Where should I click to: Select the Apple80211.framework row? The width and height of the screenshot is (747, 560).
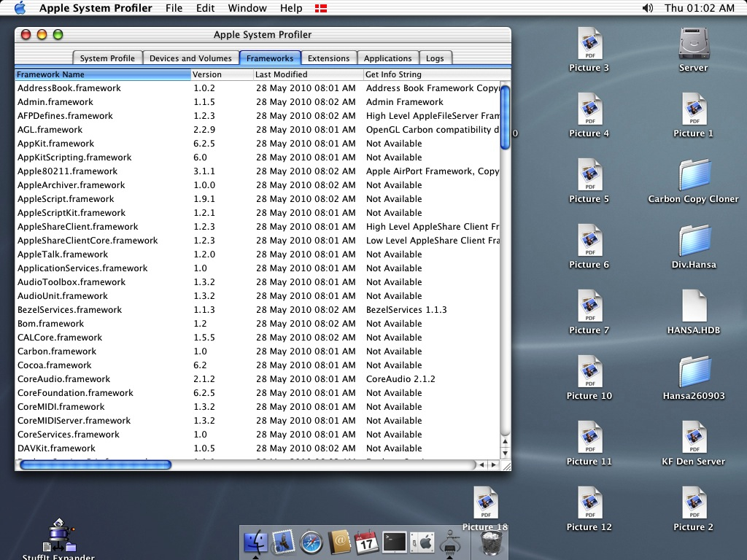[258, 171]
